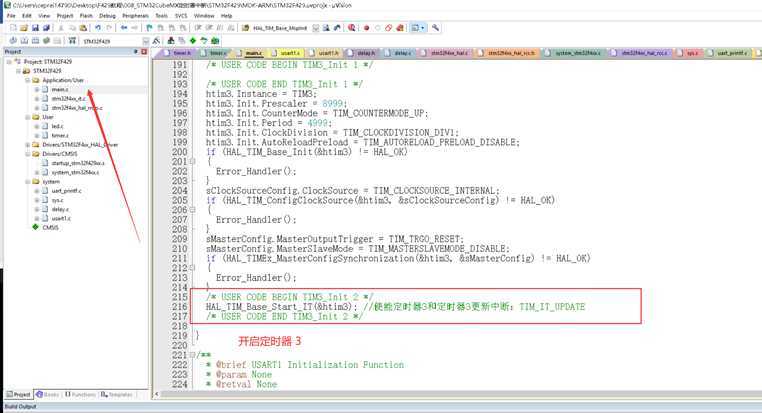Select delay.c in project tree
The height and width of the screenshot is (413, 762).
tap(60, 209)
